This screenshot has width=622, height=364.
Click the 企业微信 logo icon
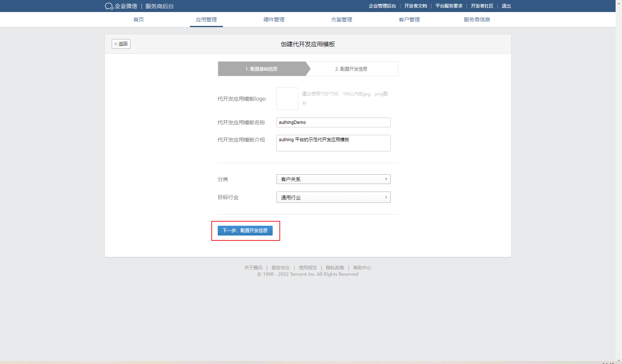click(x=109, y=6)
